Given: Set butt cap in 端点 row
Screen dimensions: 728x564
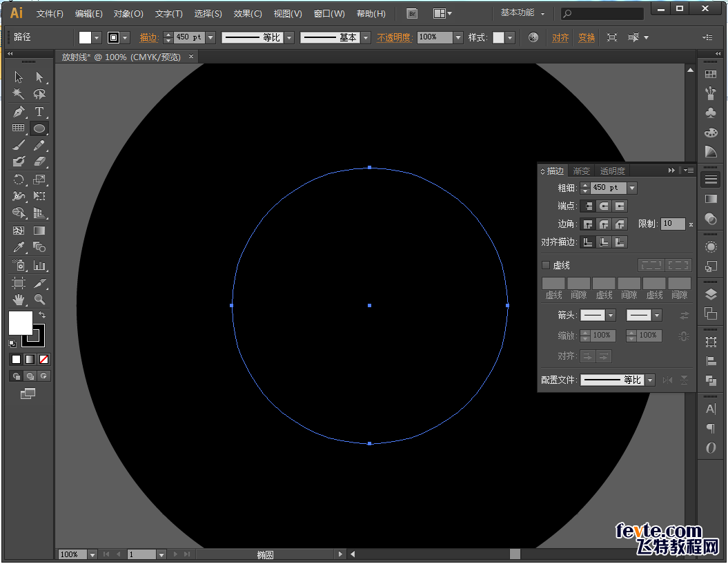Looking at the screenshot, I should pos(588,206).
